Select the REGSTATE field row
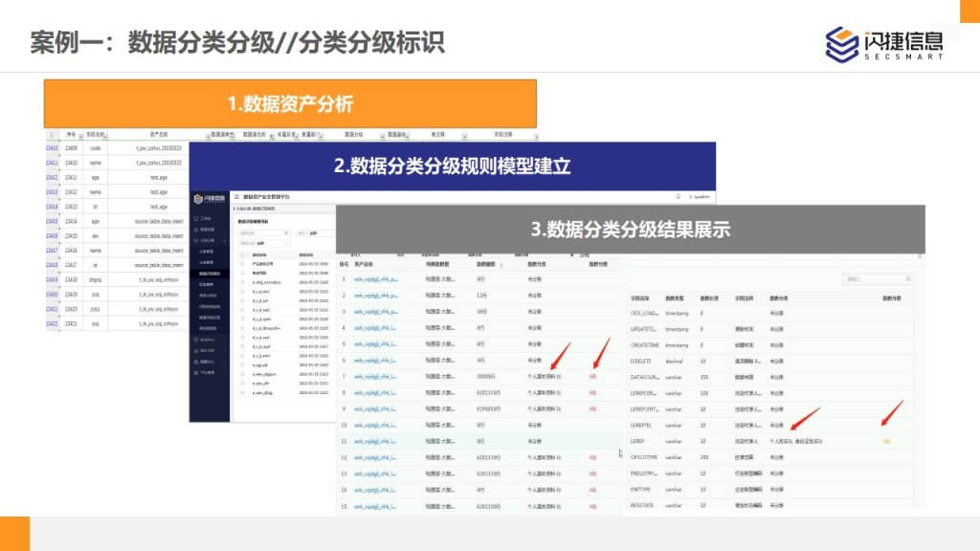 point(771,505)
